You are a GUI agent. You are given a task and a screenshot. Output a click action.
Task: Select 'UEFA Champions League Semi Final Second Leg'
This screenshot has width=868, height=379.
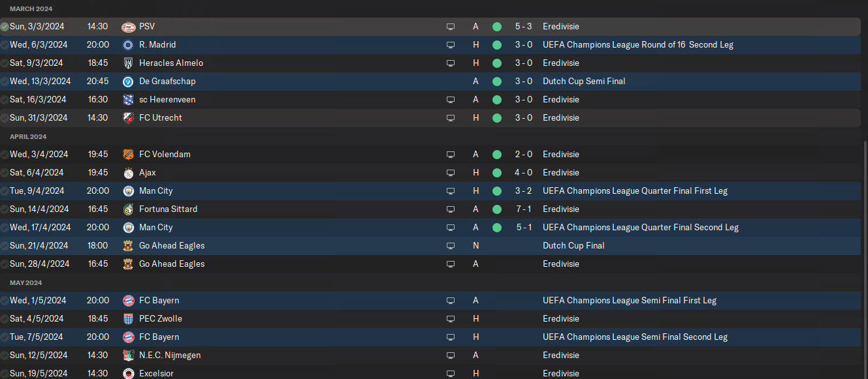pyautogui.click(x=635, y=337)
